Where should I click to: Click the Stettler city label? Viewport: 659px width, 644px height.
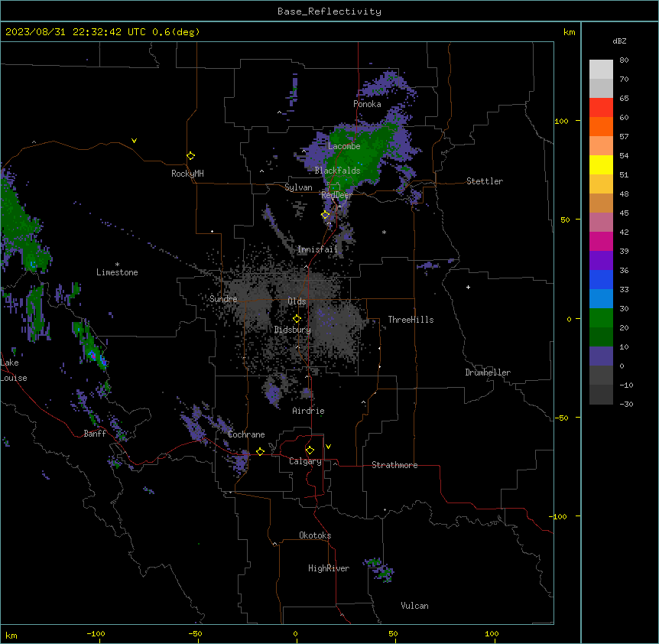coord(485,181)
